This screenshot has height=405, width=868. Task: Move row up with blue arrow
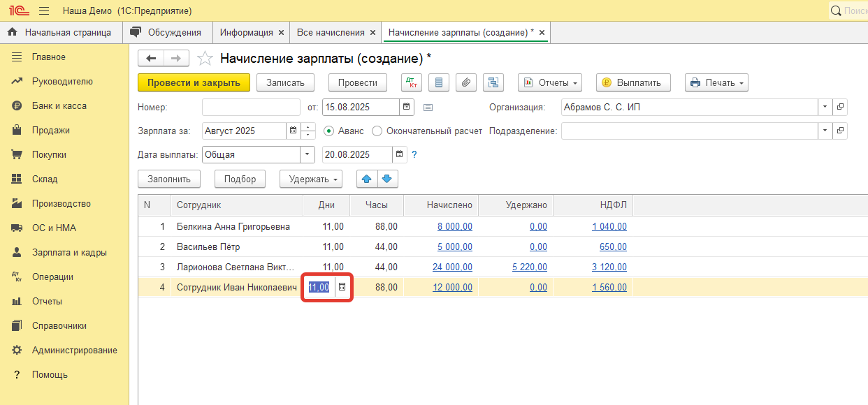(367, 179)
